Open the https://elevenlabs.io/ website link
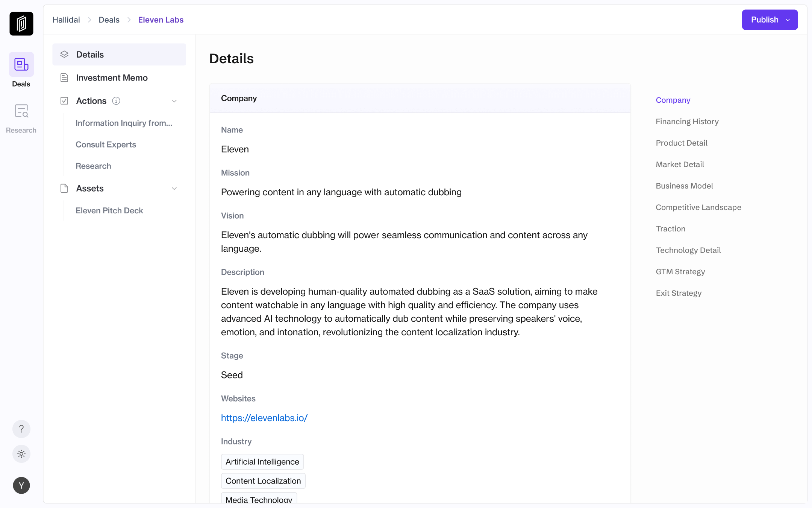This screenshot has width=812, height=508. (x=264, y=418)
